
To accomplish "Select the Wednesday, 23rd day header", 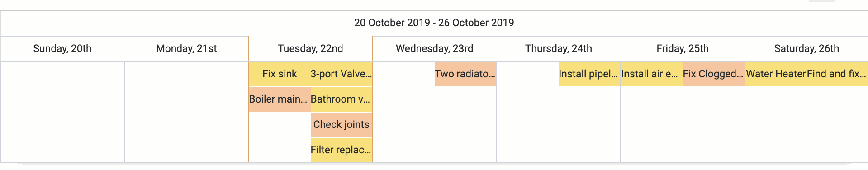I will (435, 49).
